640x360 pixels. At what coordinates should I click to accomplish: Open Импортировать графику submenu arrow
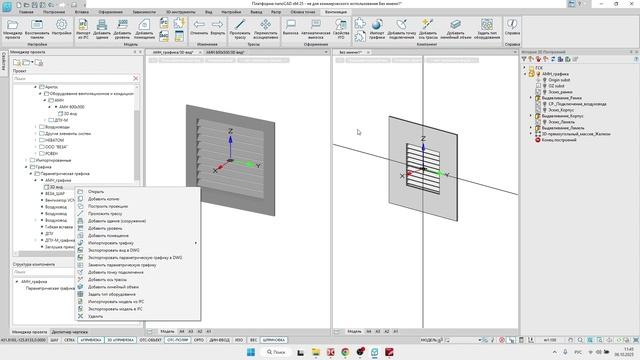(x=196, y=243)
